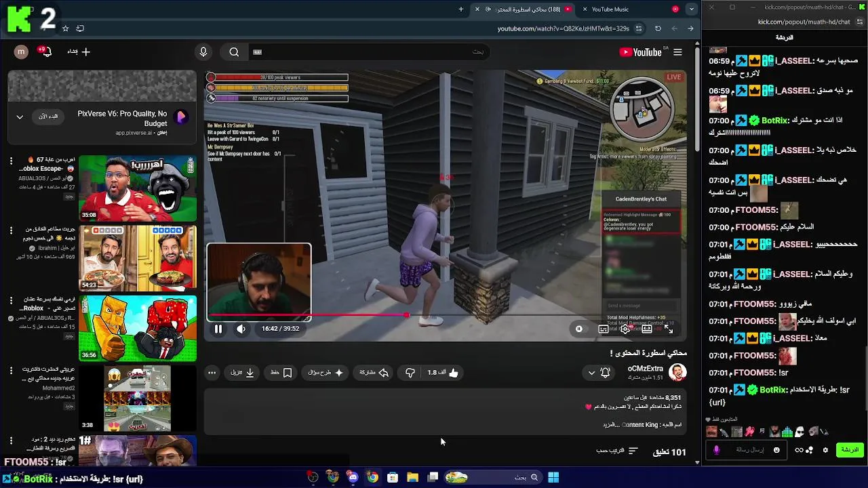The width and height of the screenshot is (868, 488).
Task: Click the create (إنشاء) plus button
Action: (79, 52)
